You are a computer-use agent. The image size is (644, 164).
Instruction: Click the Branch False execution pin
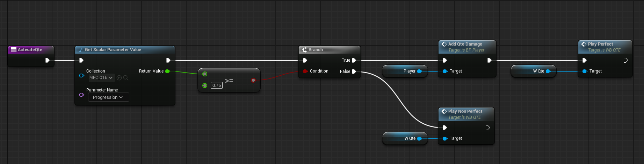point(354,71)
